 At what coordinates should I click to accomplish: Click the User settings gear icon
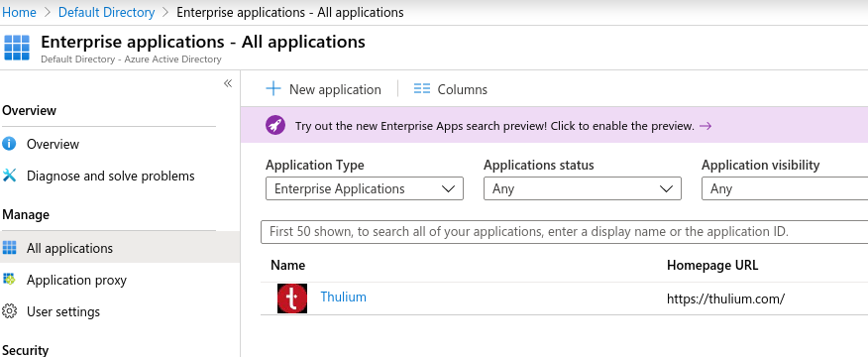pos(9,311)
